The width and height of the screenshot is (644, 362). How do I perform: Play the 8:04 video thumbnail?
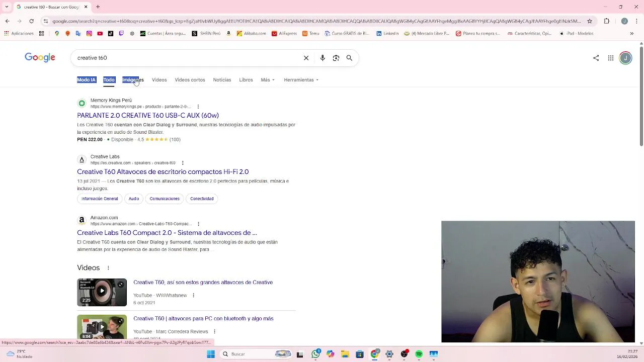click(x=102, y=327)
